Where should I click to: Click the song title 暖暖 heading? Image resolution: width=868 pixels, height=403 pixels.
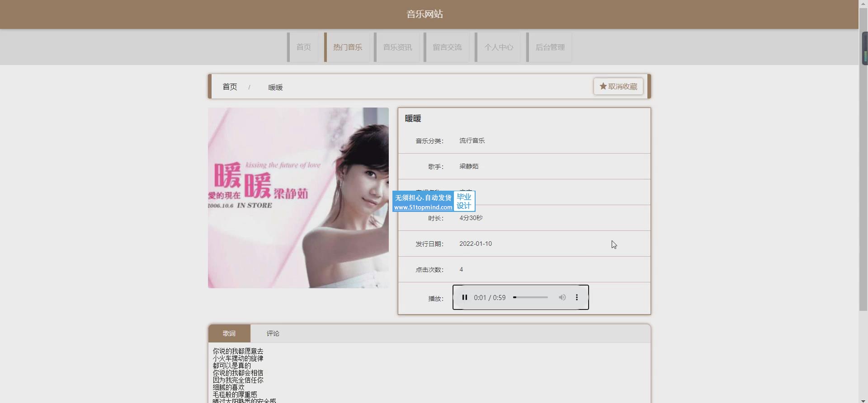(x=413, y=118)
